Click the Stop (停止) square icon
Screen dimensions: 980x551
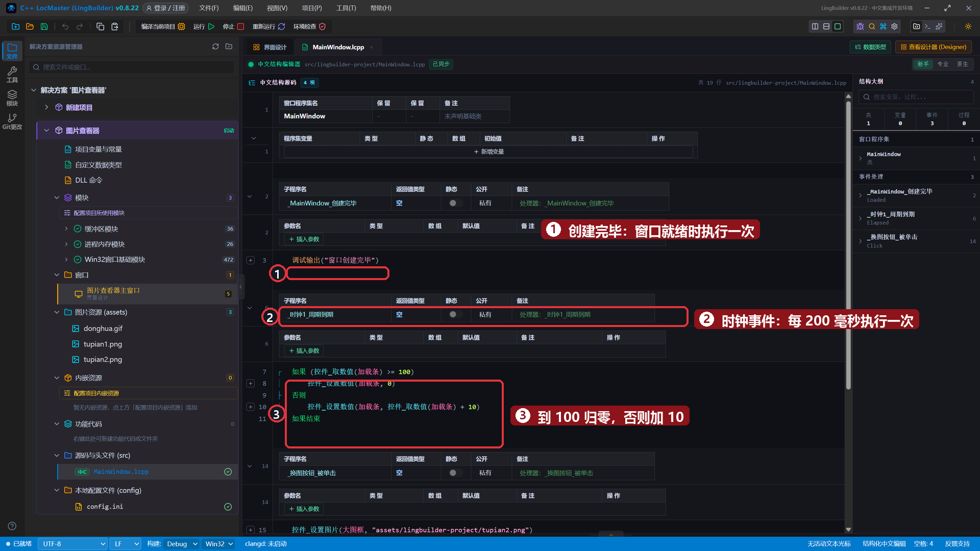[x=240, y=27]
